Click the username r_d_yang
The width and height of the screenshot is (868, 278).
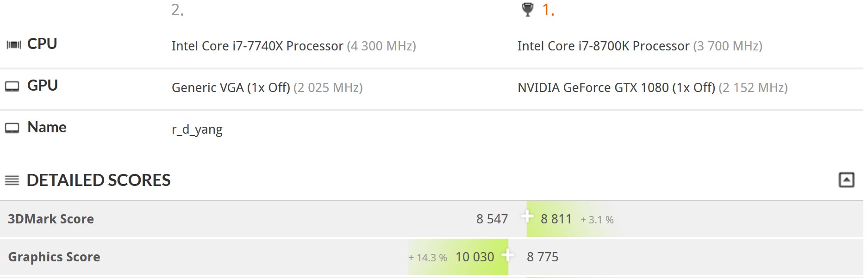197,130
